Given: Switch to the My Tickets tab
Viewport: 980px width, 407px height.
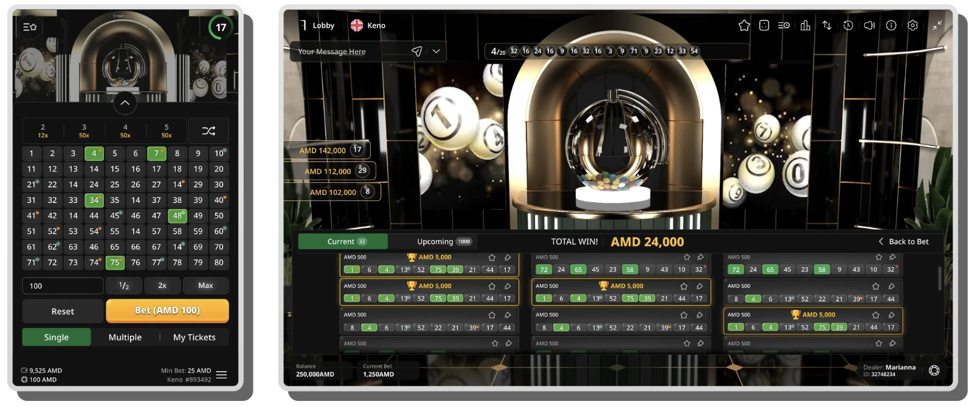Looking at the screenshot, I should [x=194, y=337].
